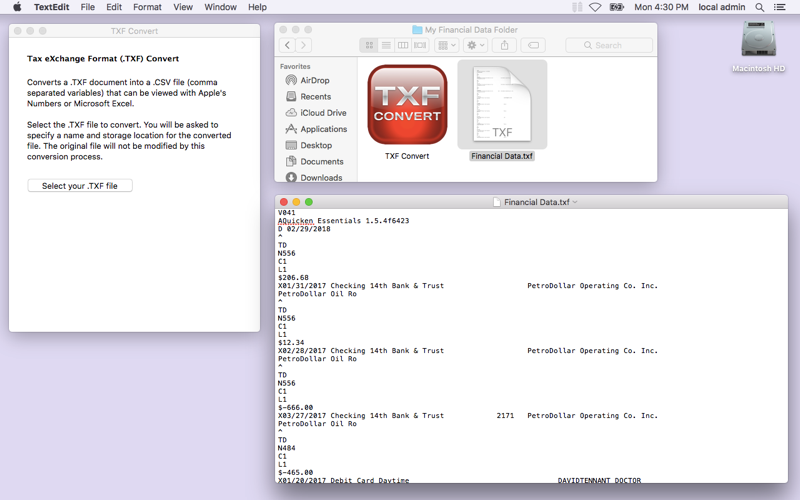Click the $206.68 line in the document
Image resolution: width=800 pixels, height=500 pixels.
pos(293,278)
